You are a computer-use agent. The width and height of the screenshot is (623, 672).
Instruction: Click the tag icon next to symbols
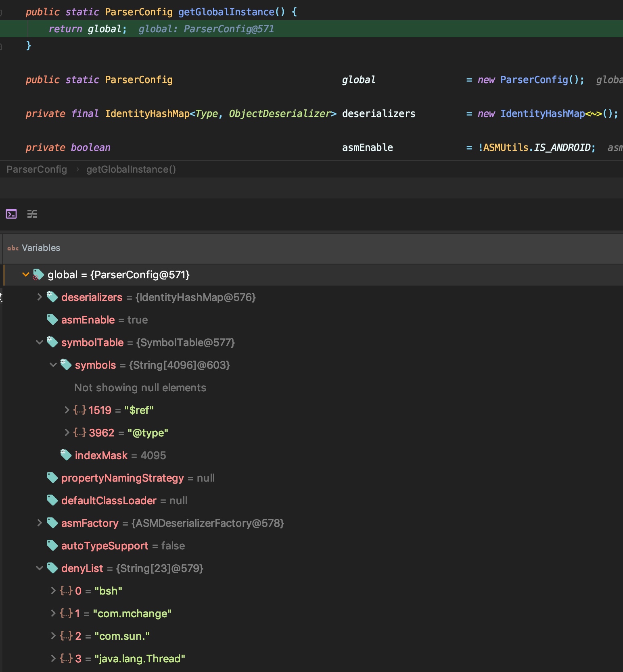coord(66,365)
